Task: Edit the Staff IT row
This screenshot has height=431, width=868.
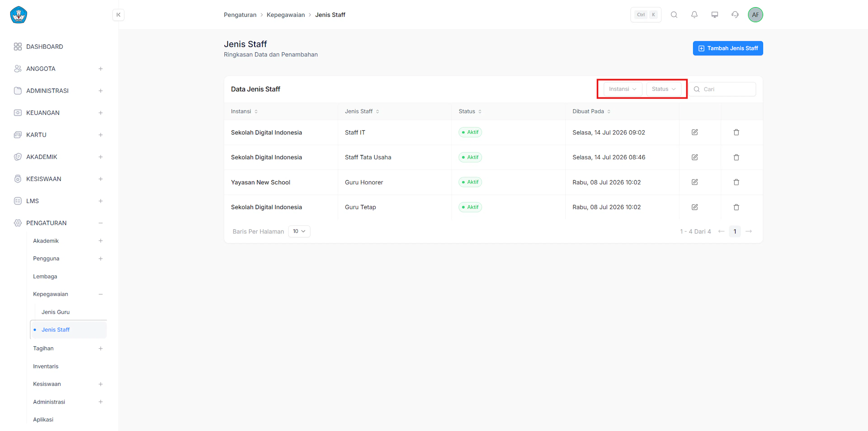Action: click(x=694, y=132)
